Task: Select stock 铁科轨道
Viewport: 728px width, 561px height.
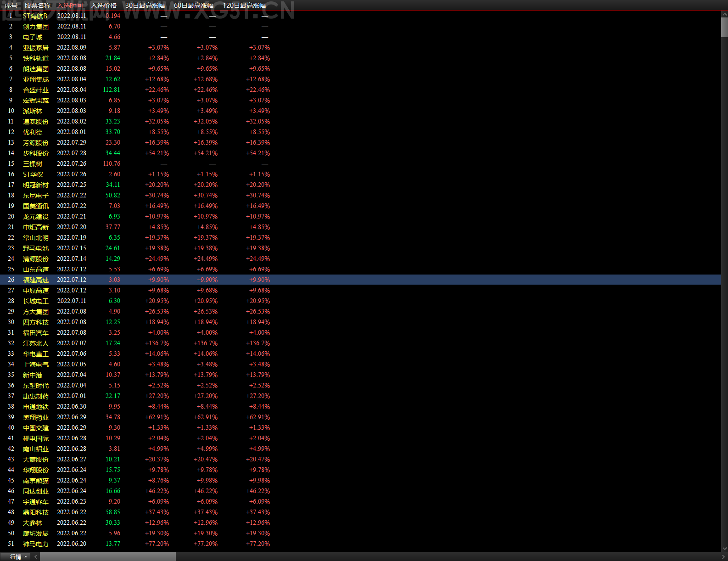Action: click(x=36, y=58)
